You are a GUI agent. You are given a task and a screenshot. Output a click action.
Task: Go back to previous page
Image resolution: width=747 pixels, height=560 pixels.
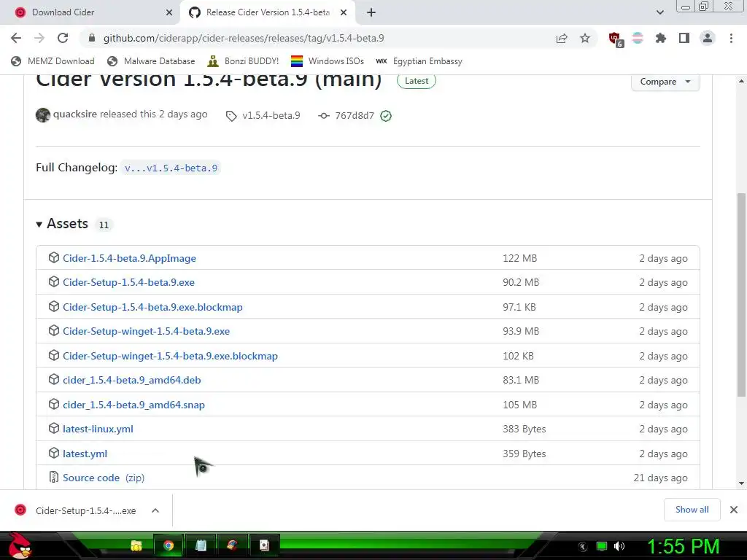tap(16, 38)
